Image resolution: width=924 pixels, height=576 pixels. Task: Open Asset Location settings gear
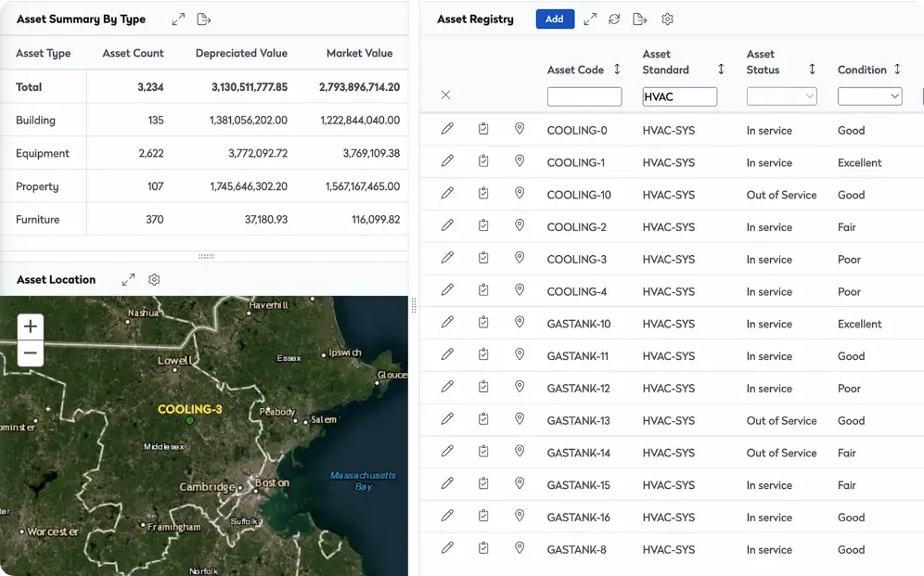tap(155, 279)
